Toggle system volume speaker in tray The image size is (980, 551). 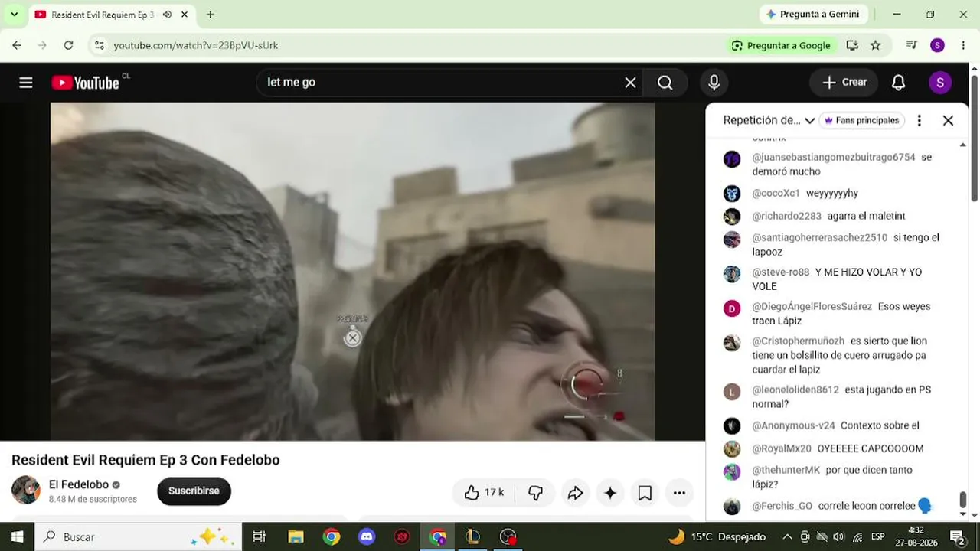(x=838, y=536)
